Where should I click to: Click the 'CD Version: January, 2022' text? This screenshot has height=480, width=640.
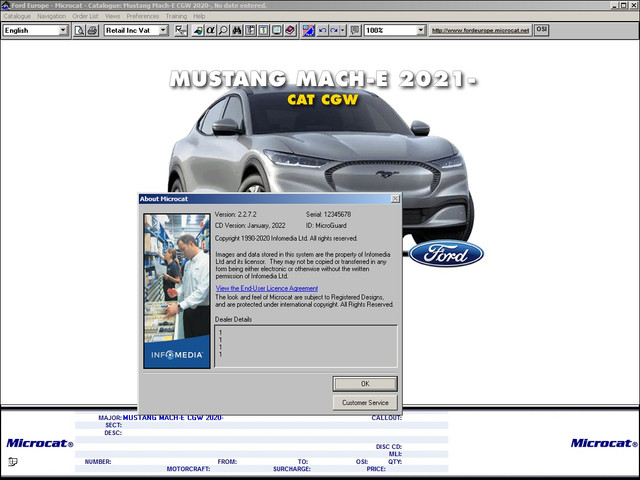(x=250, y=225)
